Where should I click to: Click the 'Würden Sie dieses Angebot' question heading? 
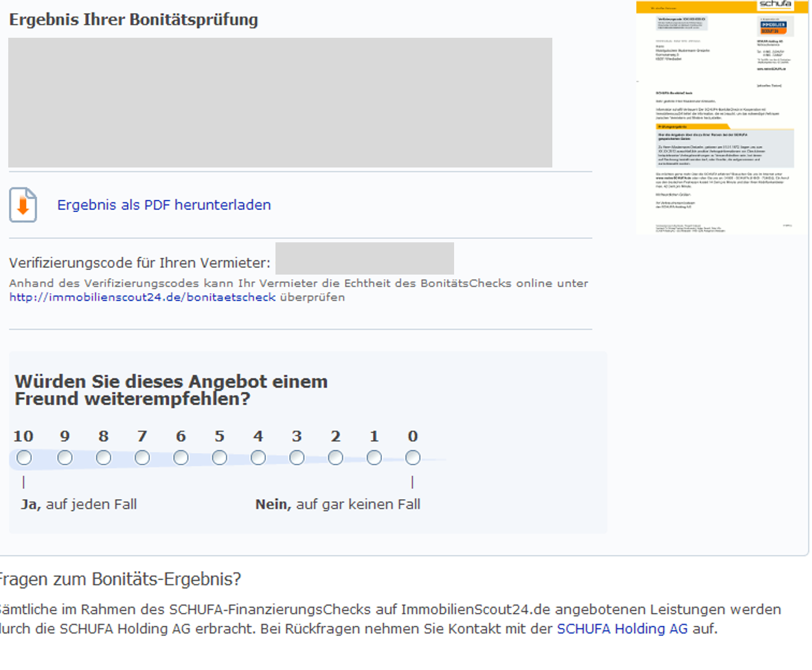171,390
